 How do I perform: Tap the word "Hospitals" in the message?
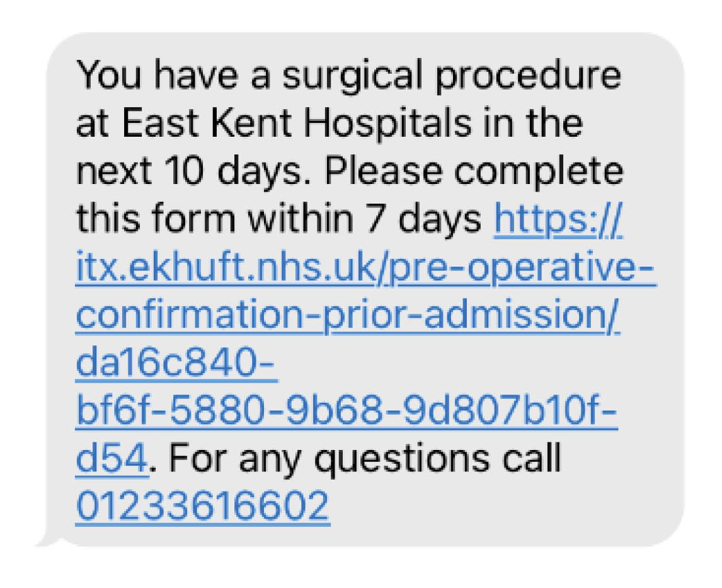click(387, 124)
